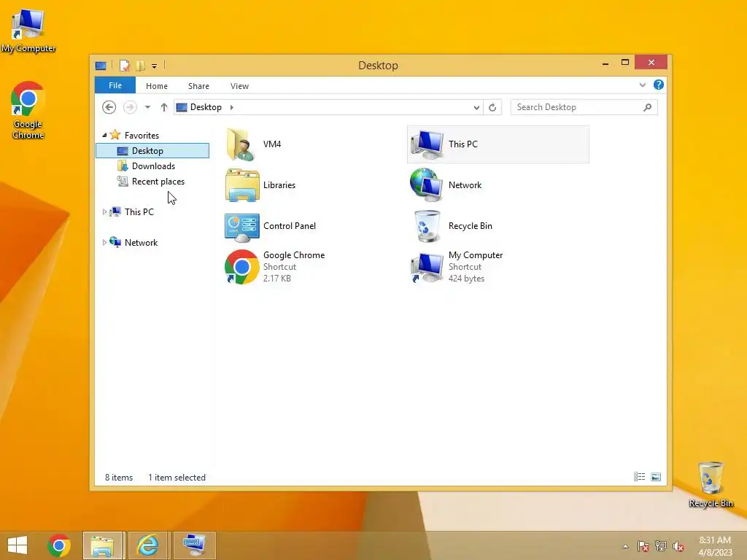
Task: Select the Network icon in file list
Action: pyautogui.click(x=427, y=184)
